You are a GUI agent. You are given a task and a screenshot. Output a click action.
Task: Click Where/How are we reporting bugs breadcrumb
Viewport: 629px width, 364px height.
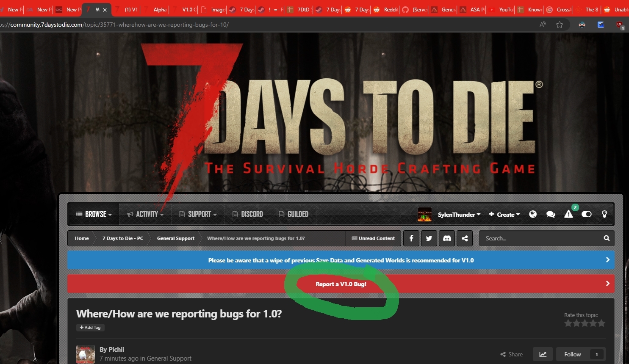256,238
